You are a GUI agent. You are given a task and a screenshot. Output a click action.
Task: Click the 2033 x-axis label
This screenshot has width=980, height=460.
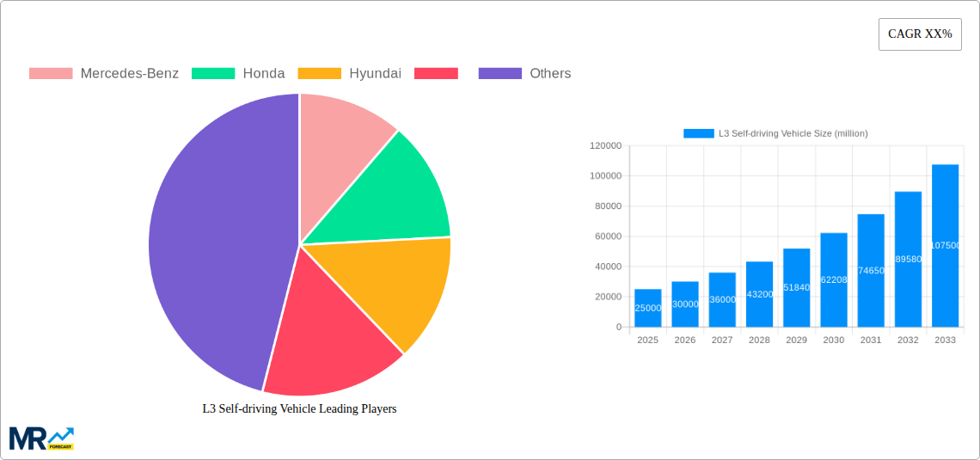pos(945,340)
